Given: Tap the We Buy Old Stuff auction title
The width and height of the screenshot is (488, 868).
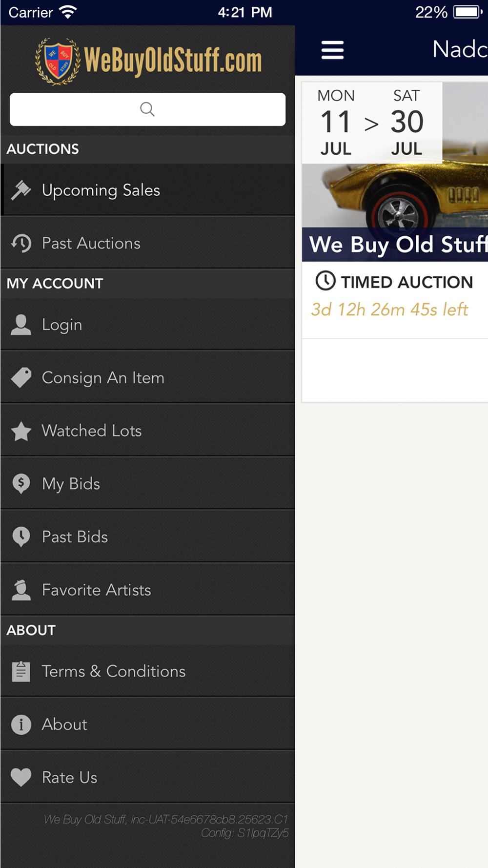Looking at the screenshot, I should pyautogui.click(x=398, y=245).
